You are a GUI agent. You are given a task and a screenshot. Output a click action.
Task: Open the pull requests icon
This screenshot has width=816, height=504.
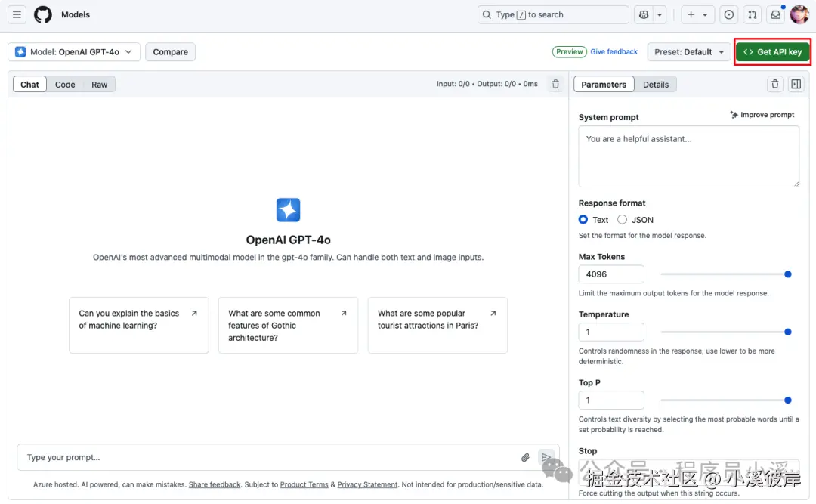[753, 14]
